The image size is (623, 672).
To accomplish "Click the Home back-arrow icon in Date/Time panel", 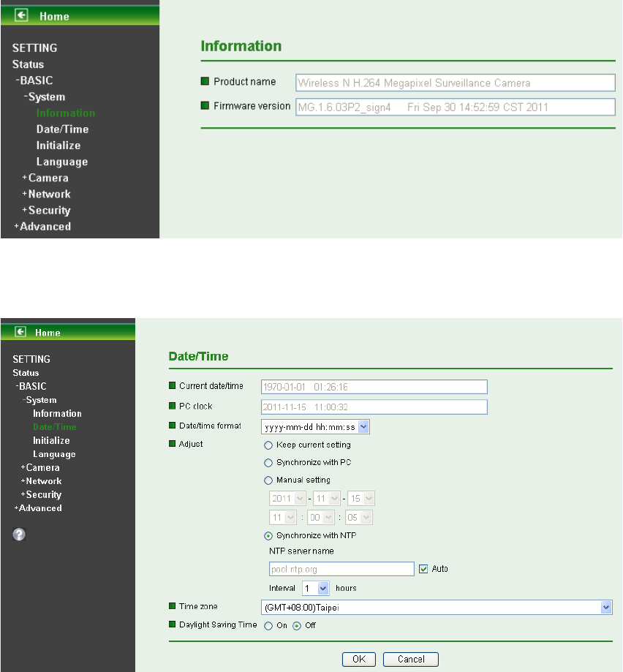I will point(20,332).
